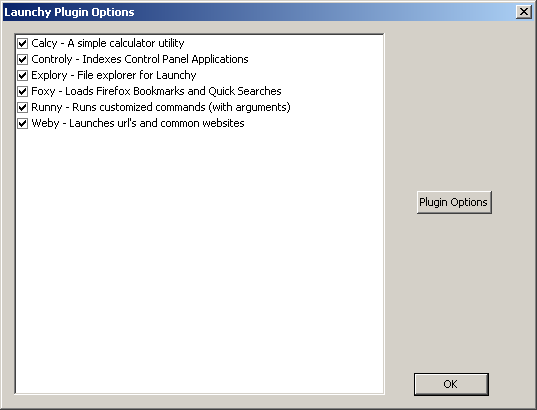Disable the Controly plugin checkbox
Screen dimensions: 537x410
click(x=23, y=60)
